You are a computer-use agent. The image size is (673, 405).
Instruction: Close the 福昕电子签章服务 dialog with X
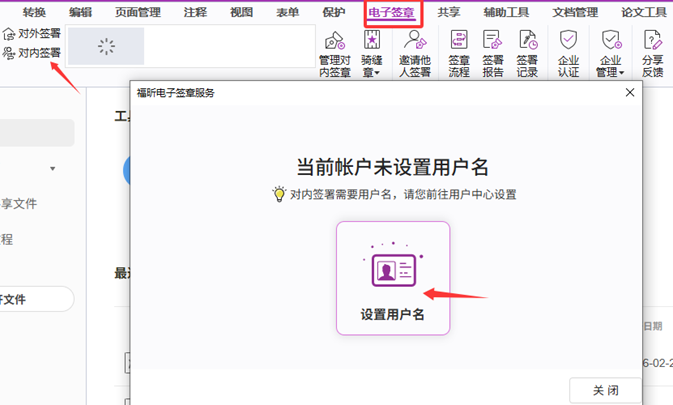(x=629, y=93)
